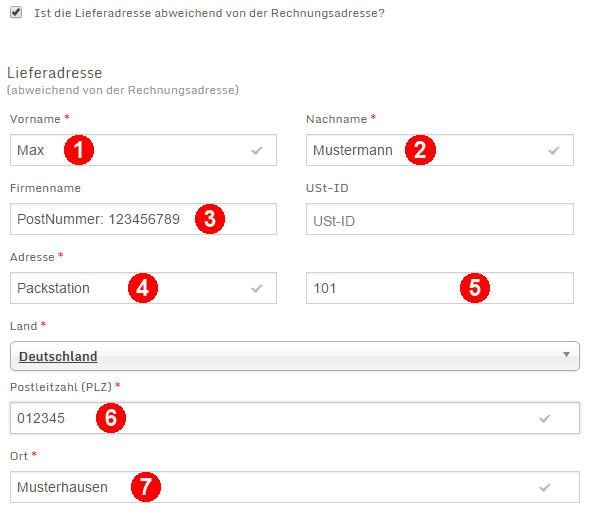The image size is (592, 516).
Task: Click the Land dropdown arrow
Action: (x=566, y=354)
